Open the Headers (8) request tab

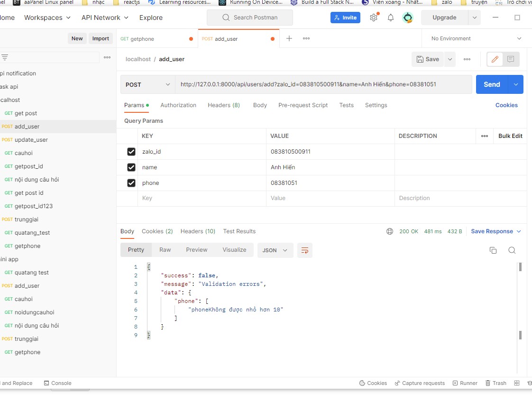(x=224, y=105)
